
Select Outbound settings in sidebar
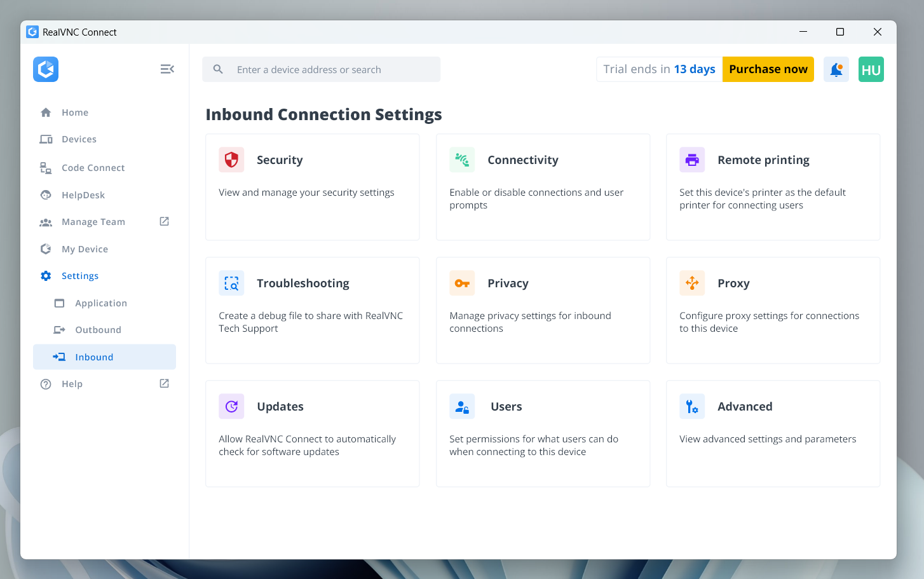(98, 330)
